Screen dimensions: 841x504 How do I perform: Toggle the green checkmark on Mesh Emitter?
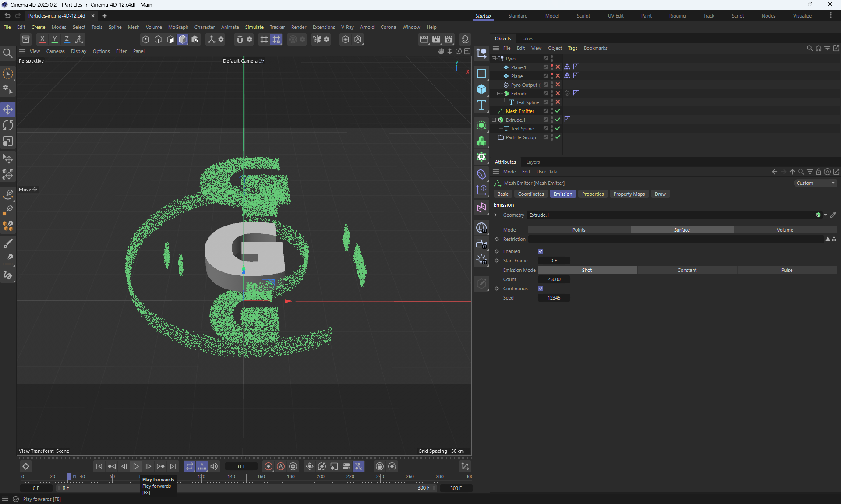pyautogui.click(x=558, y=111)
